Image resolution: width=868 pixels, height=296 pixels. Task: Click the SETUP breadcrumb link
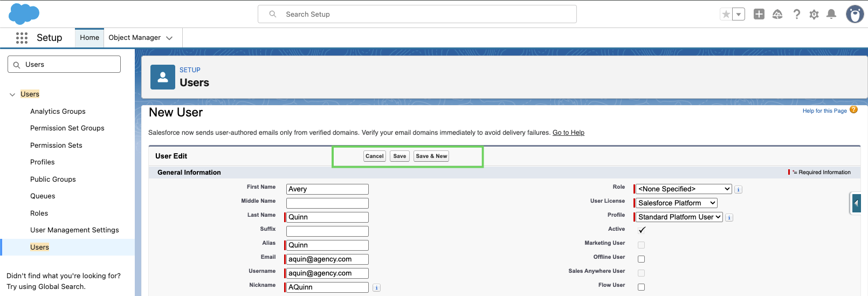point(190,70)
